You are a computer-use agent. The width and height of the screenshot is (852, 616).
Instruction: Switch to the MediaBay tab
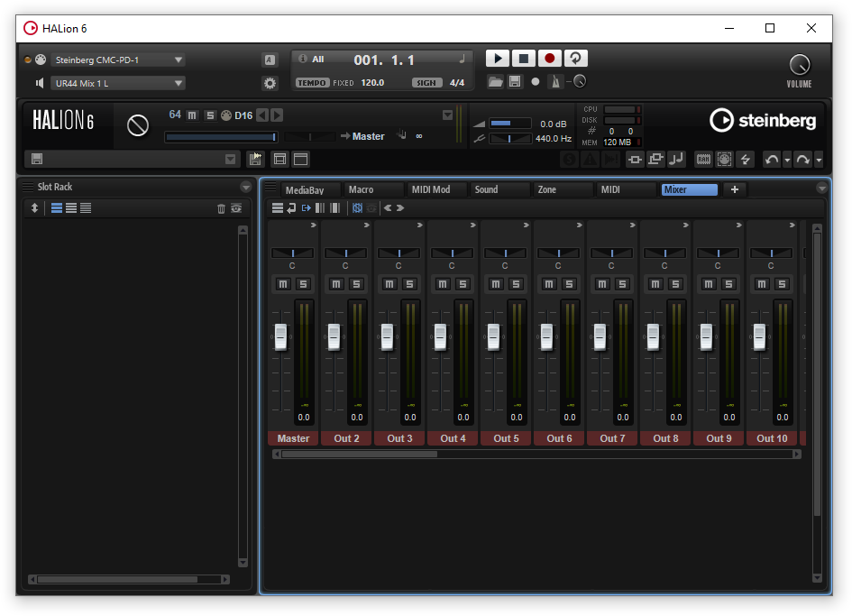pyautogui.click(x=304, y=190)
